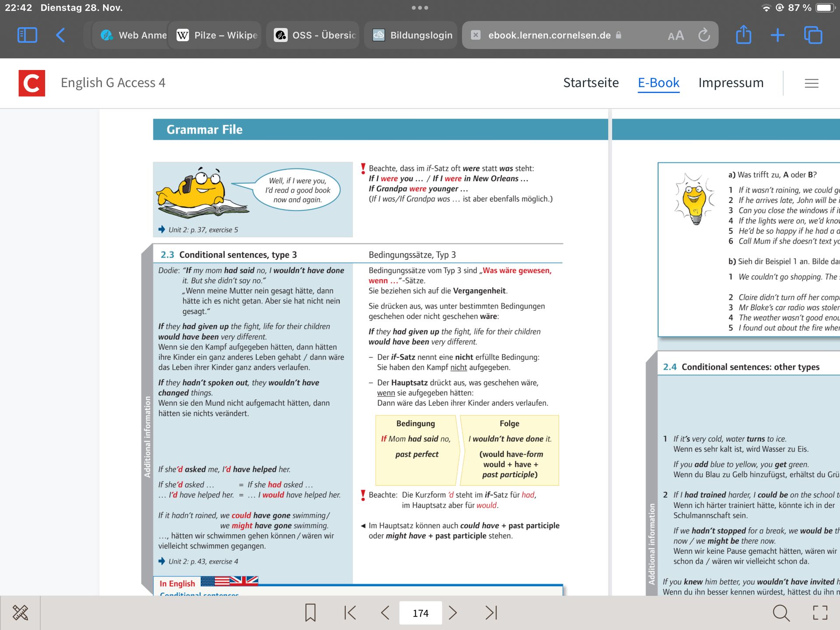Open the ebook search magnifier
The width and height of the screenshot is (840, 630).
(x=781, y=612)
